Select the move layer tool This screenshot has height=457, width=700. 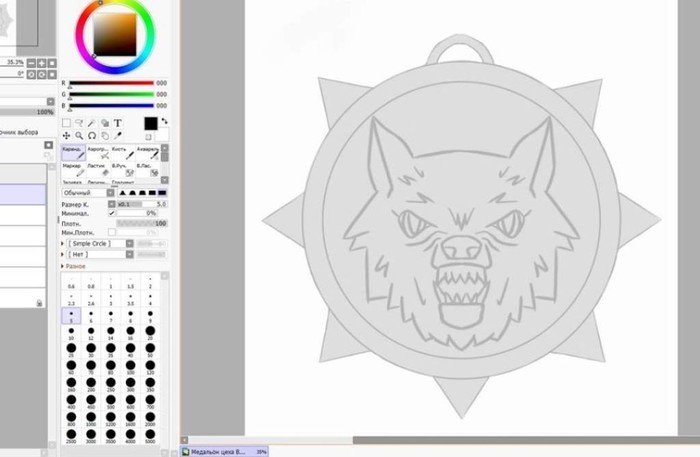click(x=66, y=136)
